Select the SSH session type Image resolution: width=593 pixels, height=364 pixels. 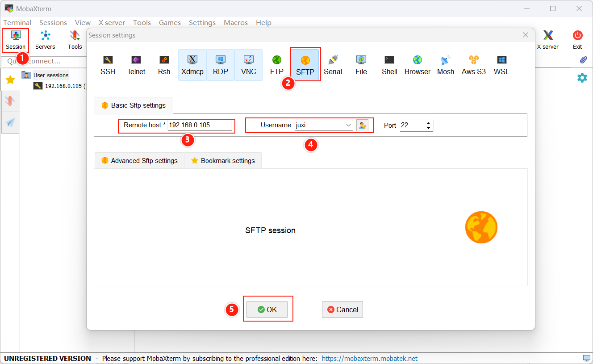pos(108,65)
